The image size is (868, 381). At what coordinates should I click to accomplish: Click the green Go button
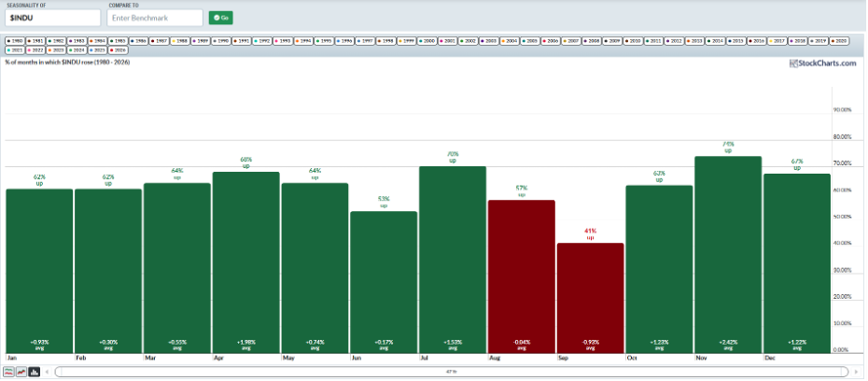click(x=221, y=18)
